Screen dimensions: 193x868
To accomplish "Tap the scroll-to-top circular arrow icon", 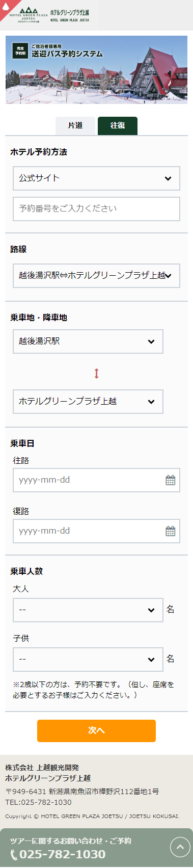I will tap(180, 847).
